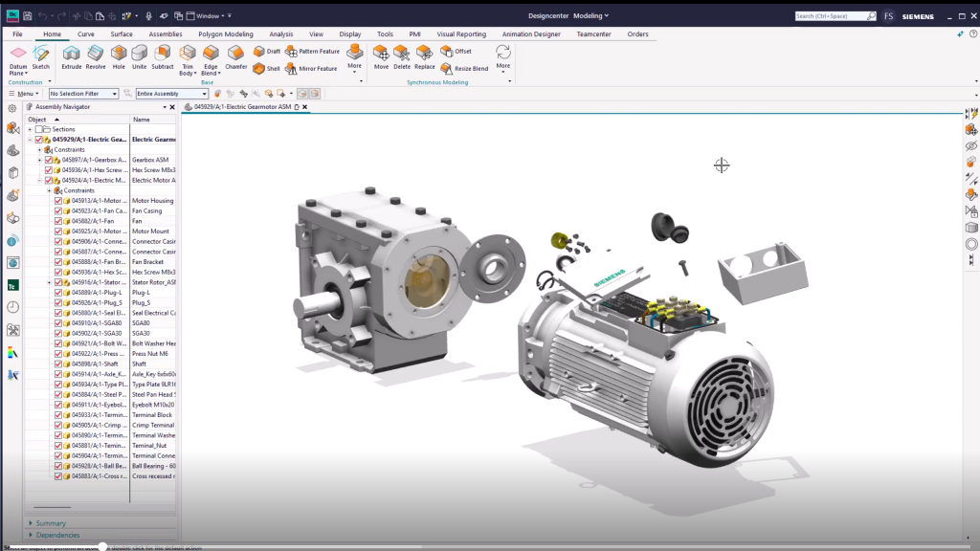This screenshot has width=980, height=551.
Task: Toggle the Fan Bracket checkbox
Action: click(x=58, y=262)
